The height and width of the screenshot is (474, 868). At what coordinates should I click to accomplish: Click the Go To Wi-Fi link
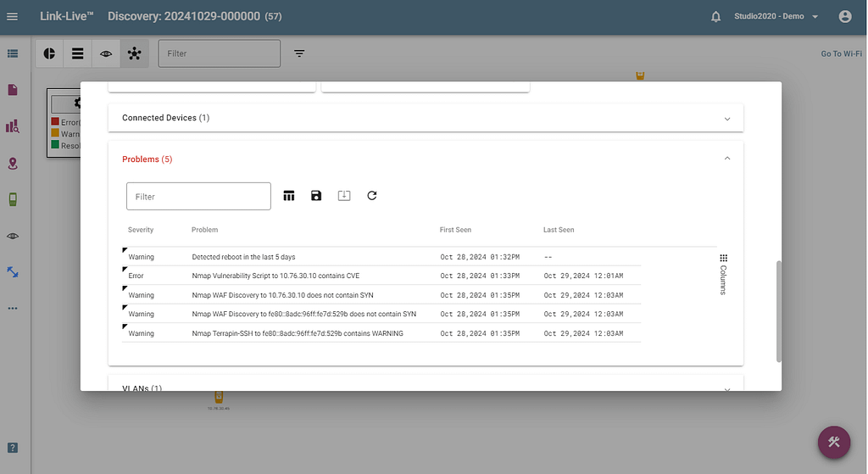(841, 54)
